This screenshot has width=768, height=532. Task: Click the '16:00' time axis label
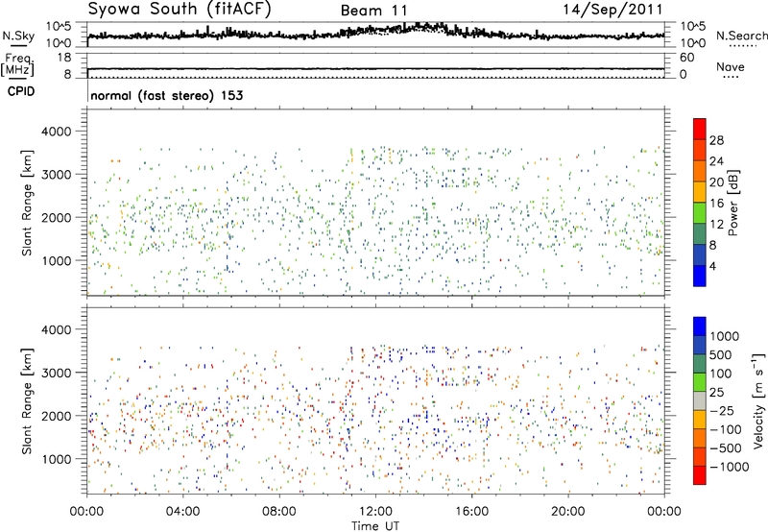[x=471, y=512]
